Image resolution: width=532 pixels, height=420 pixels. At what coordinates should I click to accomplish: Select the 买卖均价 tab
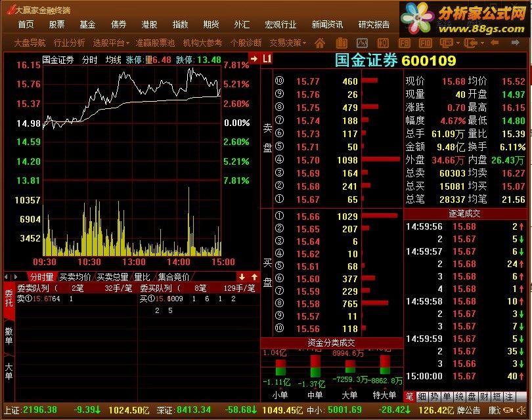point(75,277)
